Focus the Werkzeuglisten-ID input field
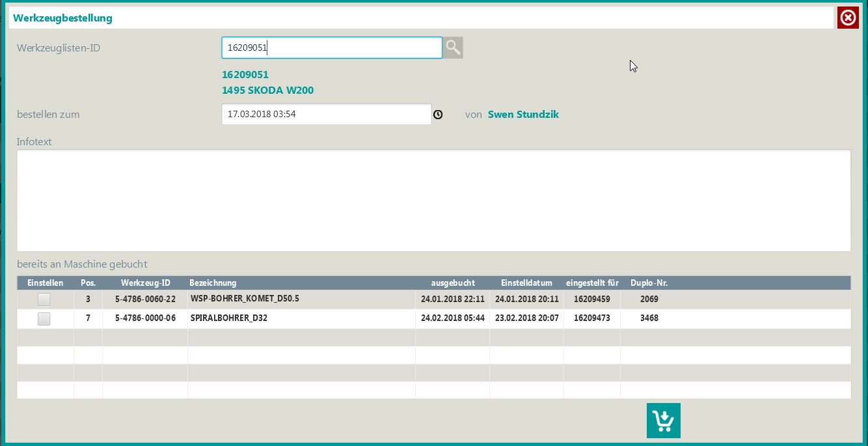868x446 pixels. click(332, 48)
